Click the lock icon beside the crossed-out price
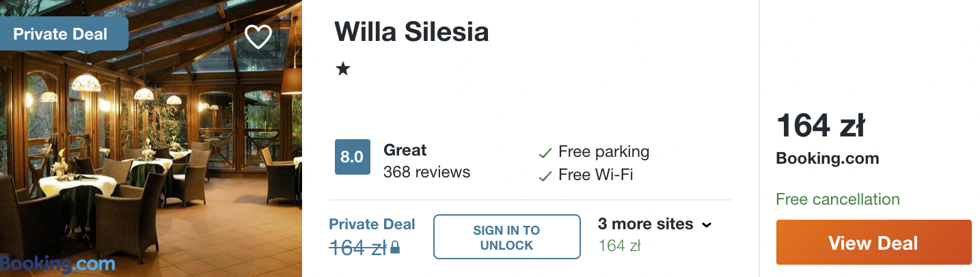The height and width of the screenshot is (277, 980). pos(395,250)
